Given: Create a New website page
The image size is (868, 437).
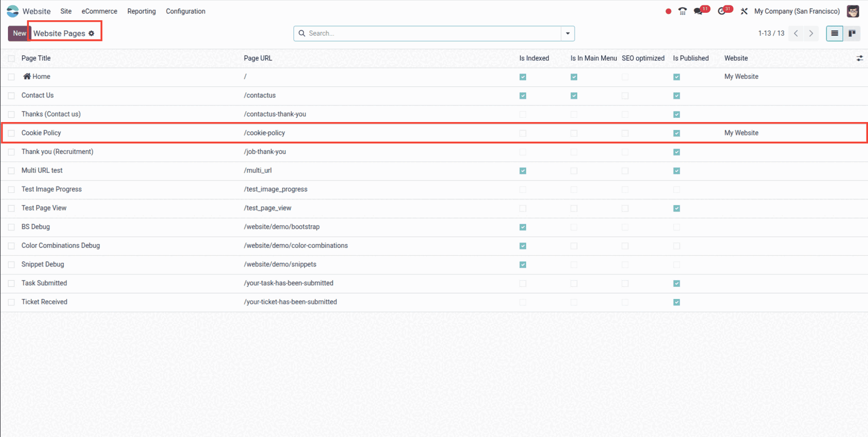Looking at the screenshot, I should [19, 33].
